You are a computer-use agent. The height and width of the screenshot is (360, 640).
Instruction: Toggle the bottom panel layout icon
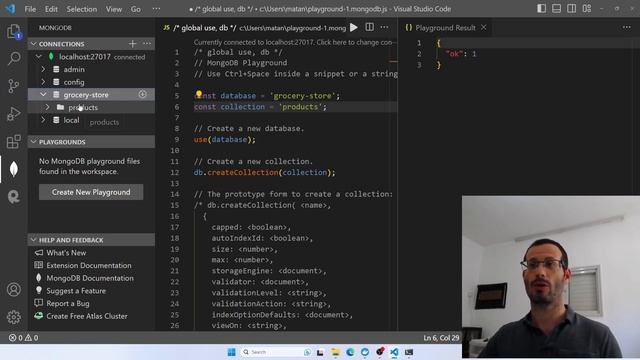(x=556, y=9)
